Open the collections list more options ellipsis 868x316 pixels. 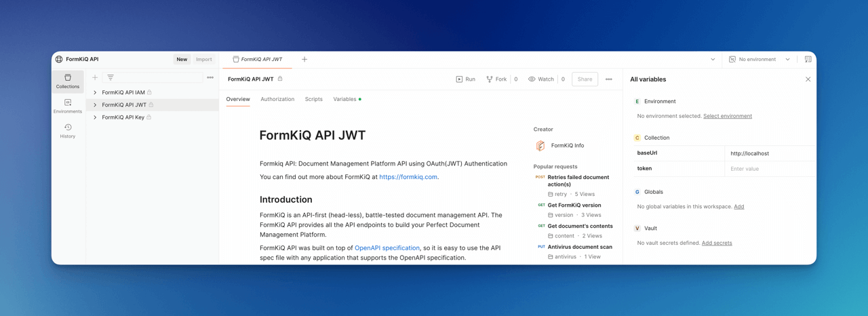tap(210, 78)
